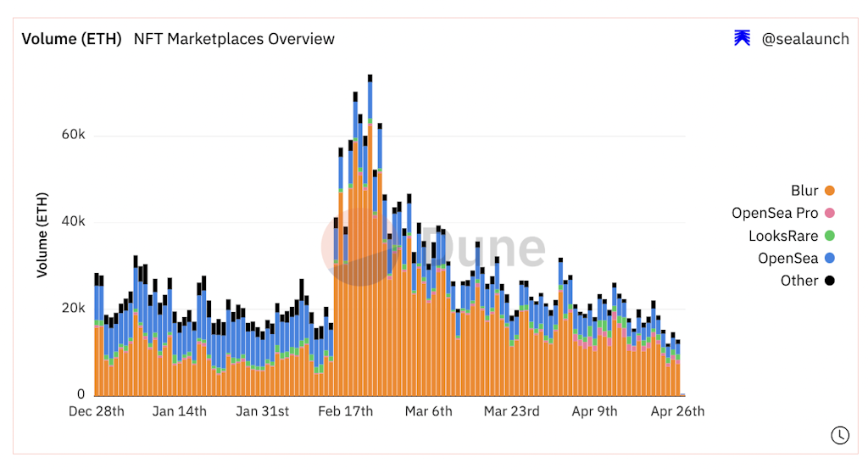The width and height of the screenshot is (868, 474).
Task: Toggle the OpenSea Pro legend label
Action: pos(775,214)
